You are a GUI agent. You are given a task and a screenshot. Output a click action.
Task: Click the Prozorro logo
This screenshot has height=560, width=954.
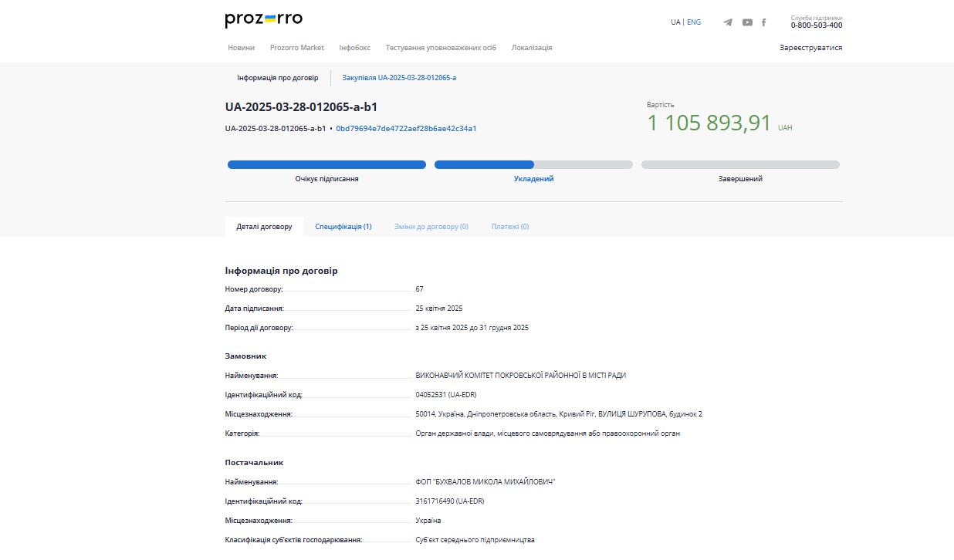[x=263, y=20]
